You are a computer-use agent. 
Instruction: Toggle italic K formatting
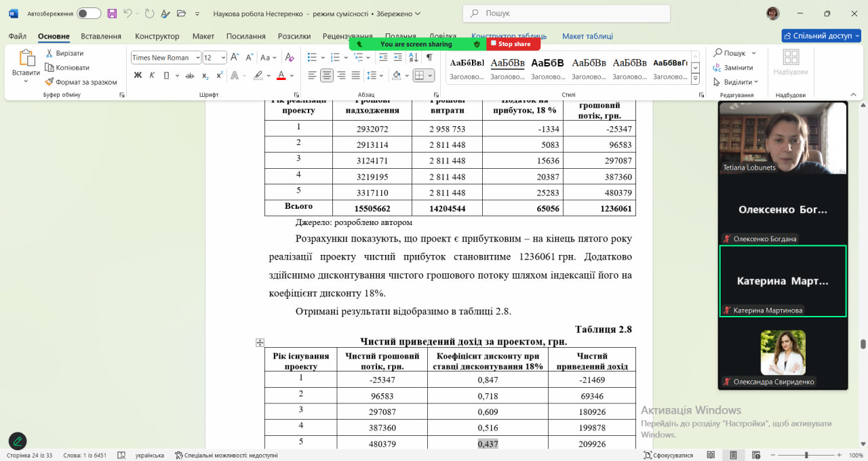point(153,75)
